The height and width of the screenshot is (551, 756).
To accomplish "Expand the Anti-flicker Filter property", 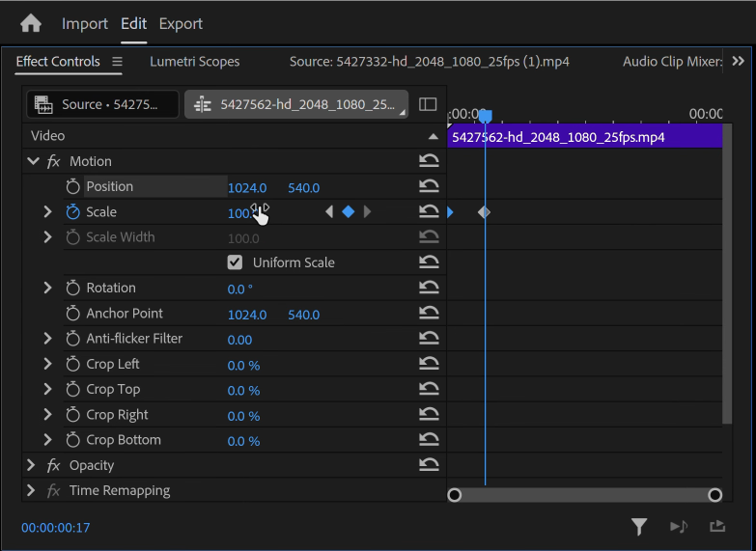I will 47,339.
